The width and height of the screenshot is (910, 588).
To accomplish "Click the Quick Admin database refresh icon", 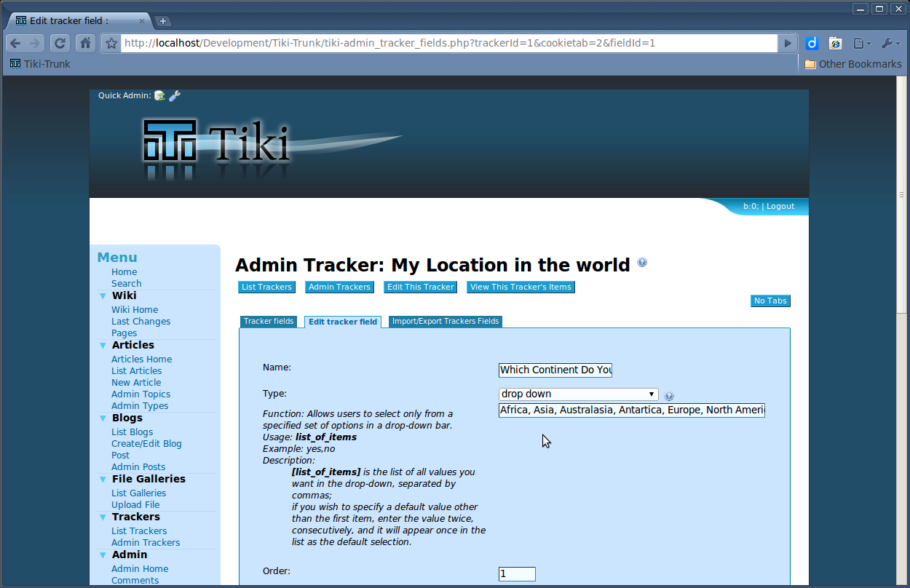I will click(159, 95).
